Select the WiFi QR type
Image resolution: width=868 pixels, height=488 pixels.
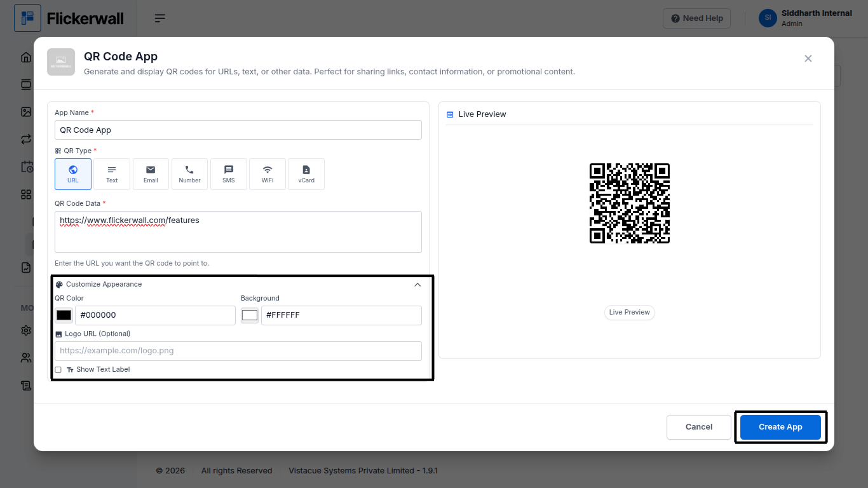click(268, 175)
